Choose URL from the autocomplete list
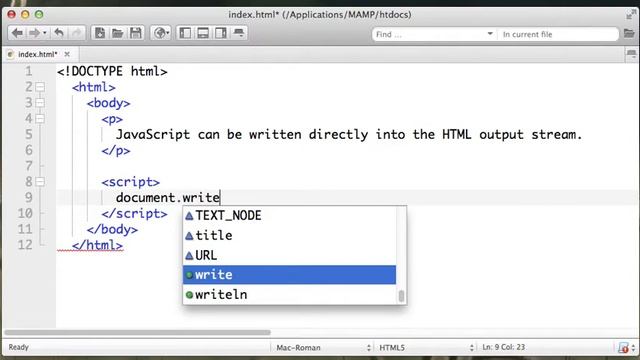This screenshot has height=360, width=640. (x=289, y=255)
